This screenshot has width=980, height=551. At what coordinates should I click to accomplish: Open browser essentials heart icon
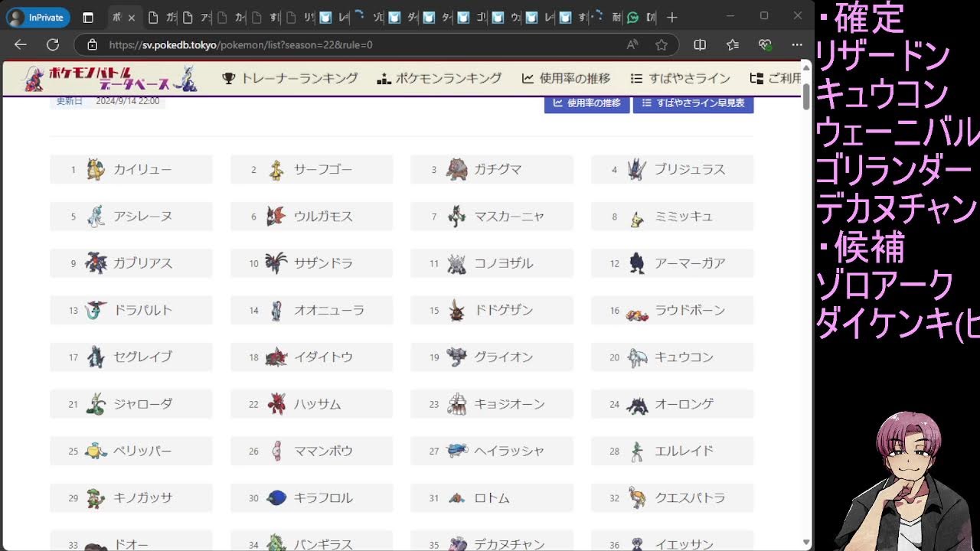point(765,45)
